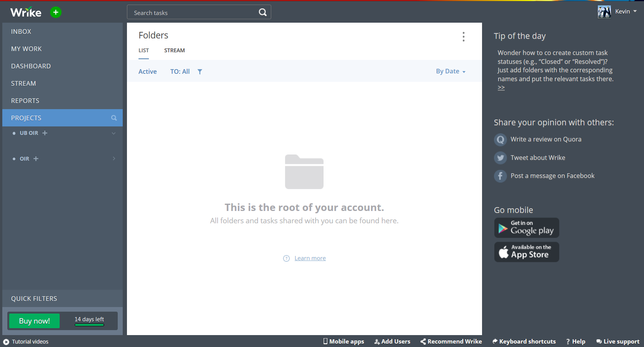Screen dimensions: 644x347
Task: Open Dashboard in the sidebar
Action: [x=31, y=66]
